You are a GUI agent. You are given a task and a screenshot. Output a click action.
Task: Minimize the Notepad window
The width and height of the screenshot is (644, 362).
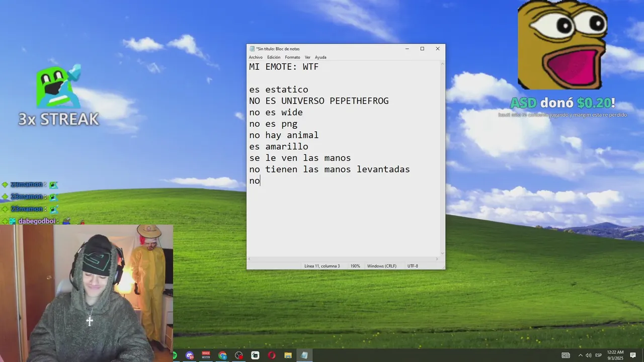click(407, 49)
